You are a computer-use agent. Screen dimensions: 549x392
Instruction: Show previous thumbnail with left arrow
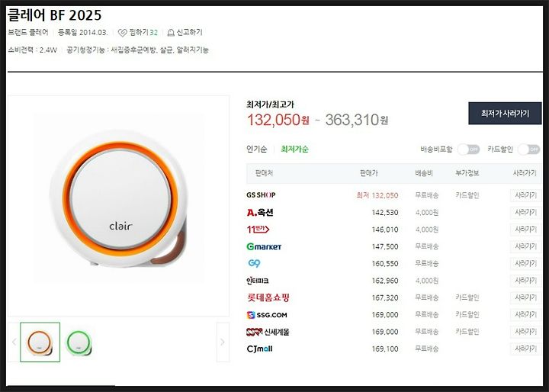click(14, 342)
